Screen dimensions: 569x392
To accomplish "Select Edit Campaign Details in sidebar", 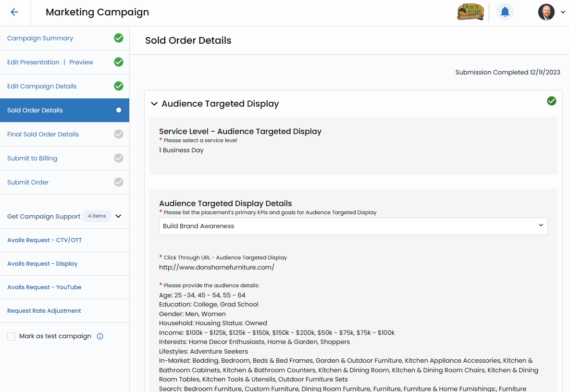I will tap(42, 86).
